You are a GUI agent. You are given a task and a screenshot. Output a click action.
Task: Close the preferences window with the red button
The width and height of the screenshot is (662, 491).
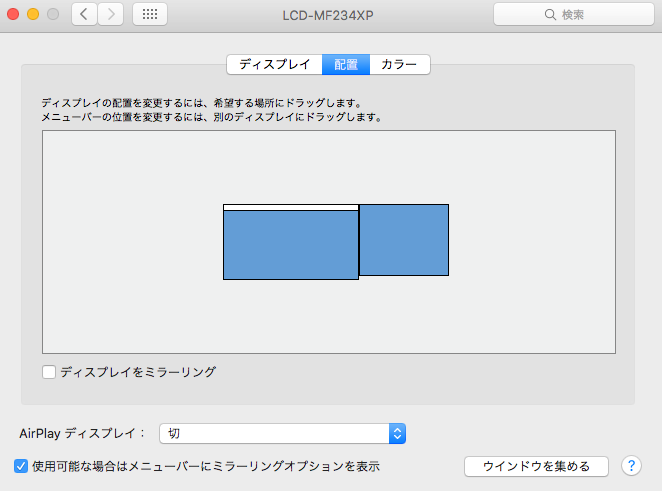[x=13, y=15]
